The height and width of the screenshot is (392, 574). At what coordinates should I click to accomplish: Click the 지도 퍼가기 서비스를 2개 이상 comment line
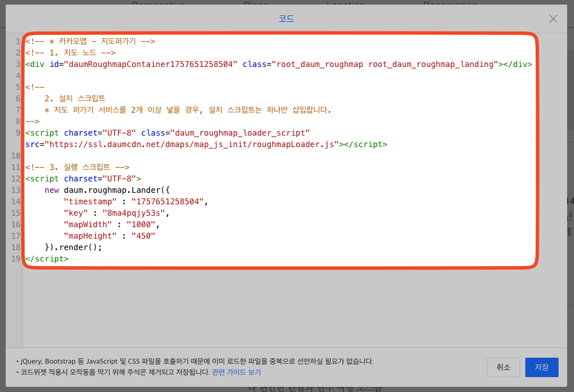pyautogui.click(x=188, y=110)
